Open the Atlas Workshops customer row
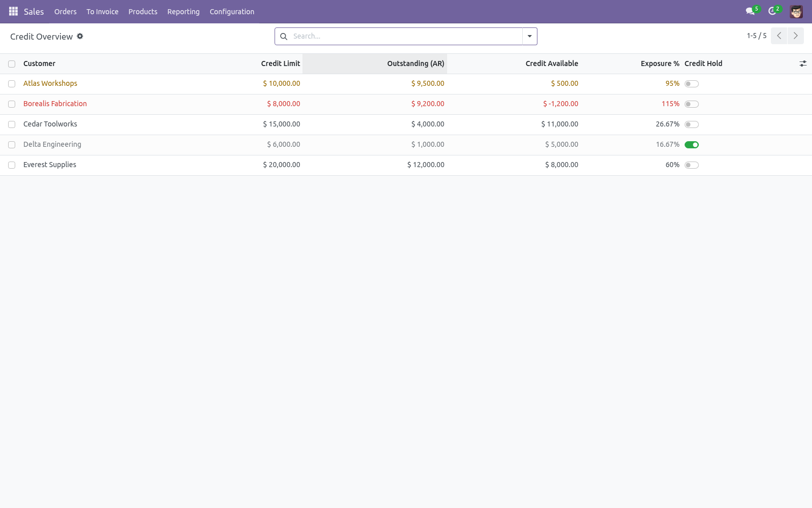The width and height of the screenshot is (812, 508). tap(406, 84)
